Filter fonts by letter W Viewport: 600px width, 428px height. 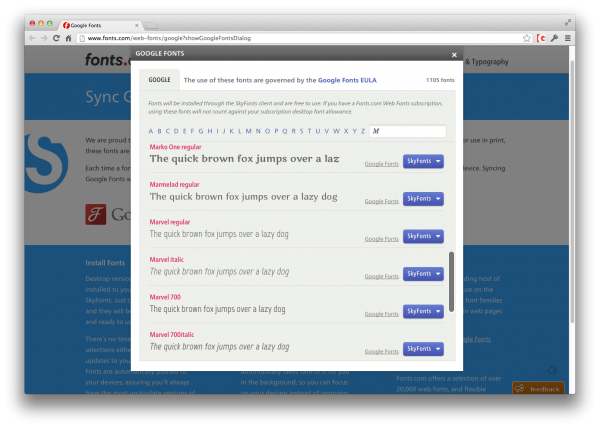[336, 131]
